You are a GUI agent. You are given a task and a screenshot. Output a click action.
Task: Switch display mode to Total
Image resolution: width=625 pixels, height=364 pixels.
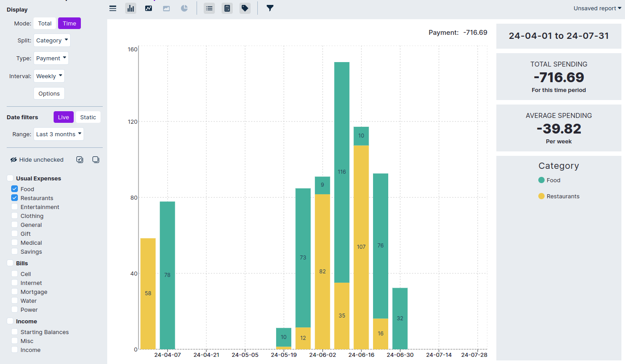[45, 23]
